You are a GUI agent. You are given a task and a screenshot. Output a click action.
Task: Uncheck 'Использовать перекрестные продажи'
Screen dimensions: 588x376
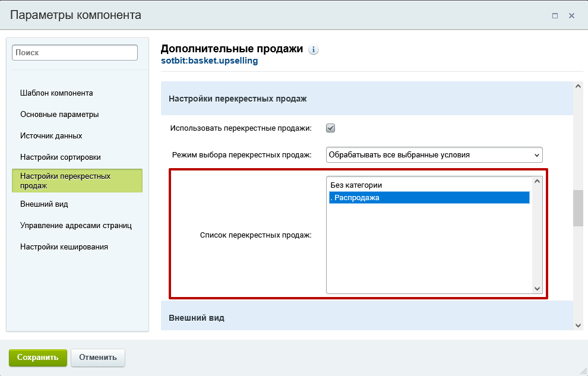(x=330, y=127)
